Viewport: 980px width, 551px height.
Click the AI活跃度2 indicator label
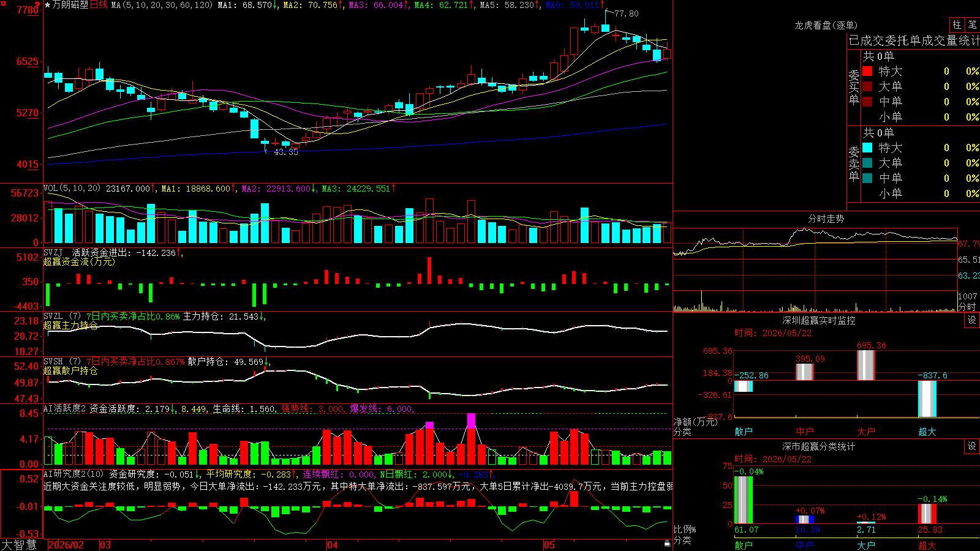click(x=65, y=408)
